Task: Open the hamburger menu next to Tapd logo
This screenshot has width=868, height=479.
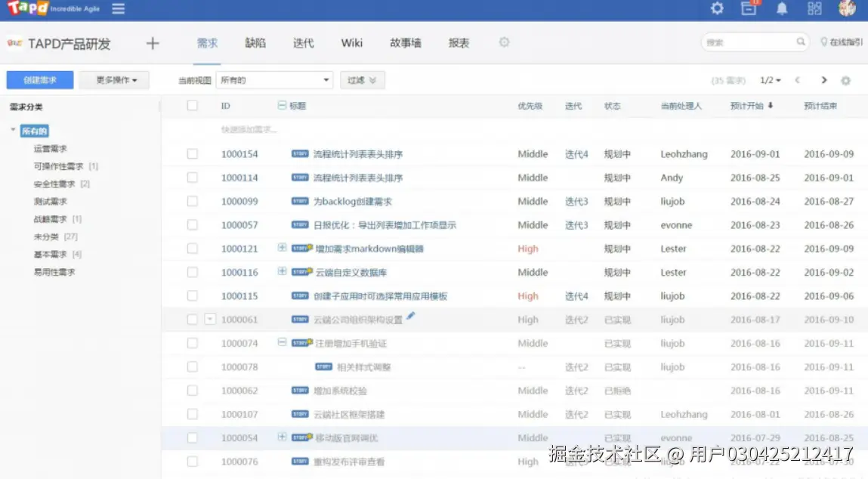Action: click(x=118, y=9)
